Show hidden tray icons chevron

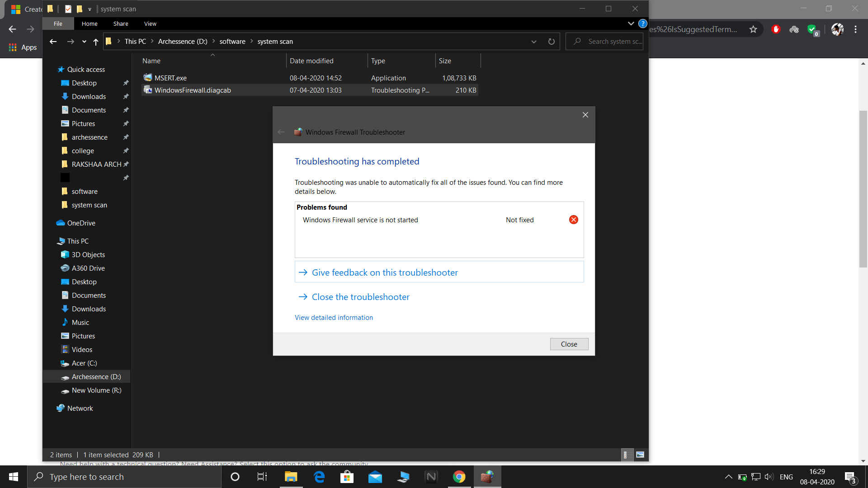[728, 477]
